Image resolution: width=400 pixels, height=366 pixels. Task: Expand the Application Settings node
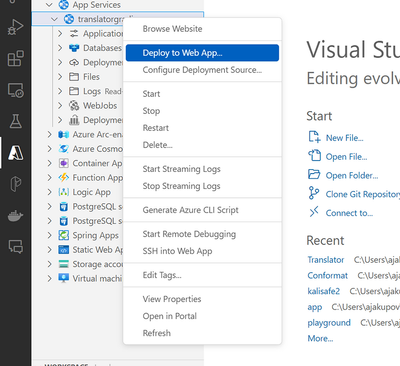pos(60,34)
